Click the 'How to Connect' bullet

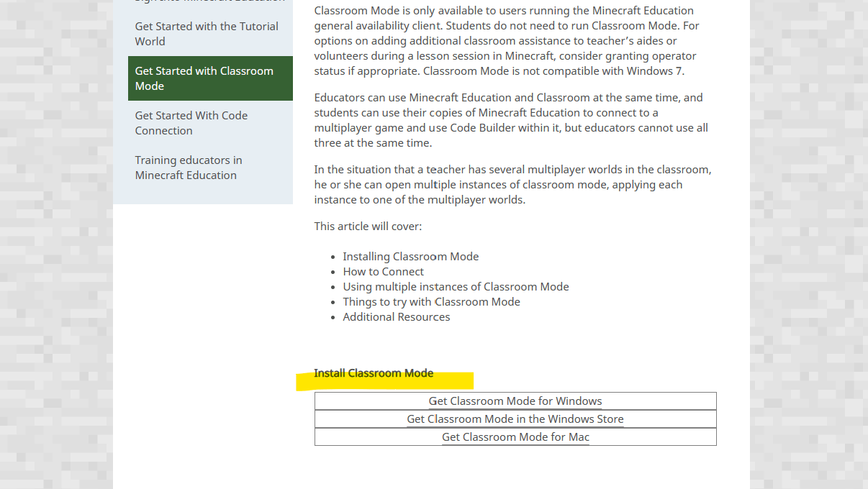click(x=384, y=272)
